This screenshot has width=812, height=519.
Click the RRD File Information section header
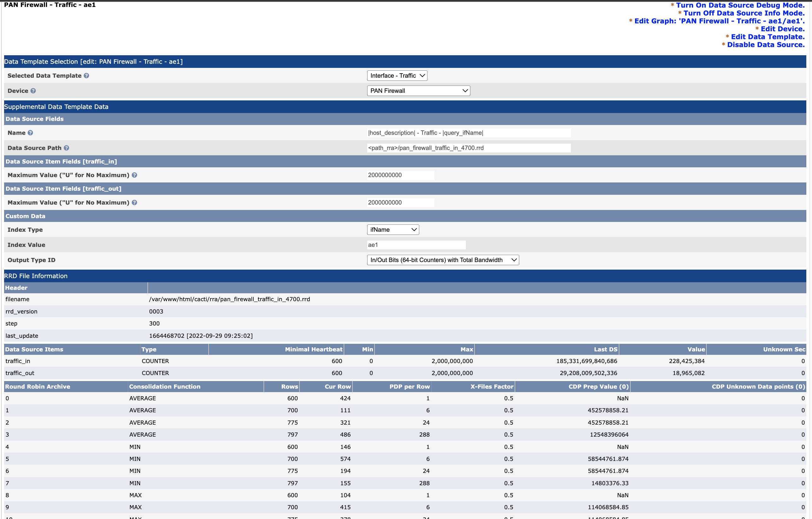pos(405,276)
